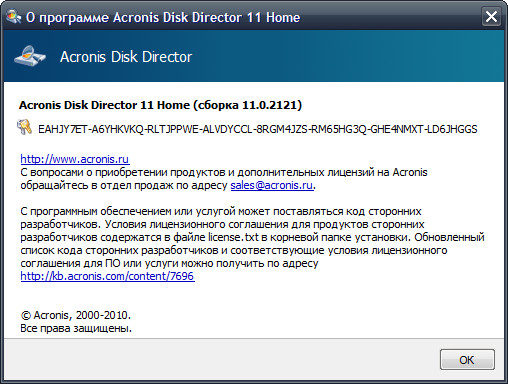
Task: Click the © Acronis, 2000-2010 copyright line
Action: pyautogui.click(x=76, y=315)
